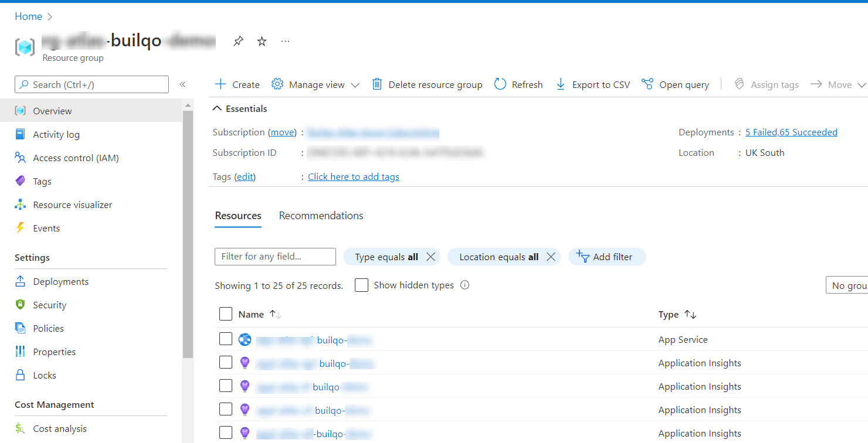Click the Cost analysis dollar icon
The image size is (868, 443).
[x=21, y=428]
